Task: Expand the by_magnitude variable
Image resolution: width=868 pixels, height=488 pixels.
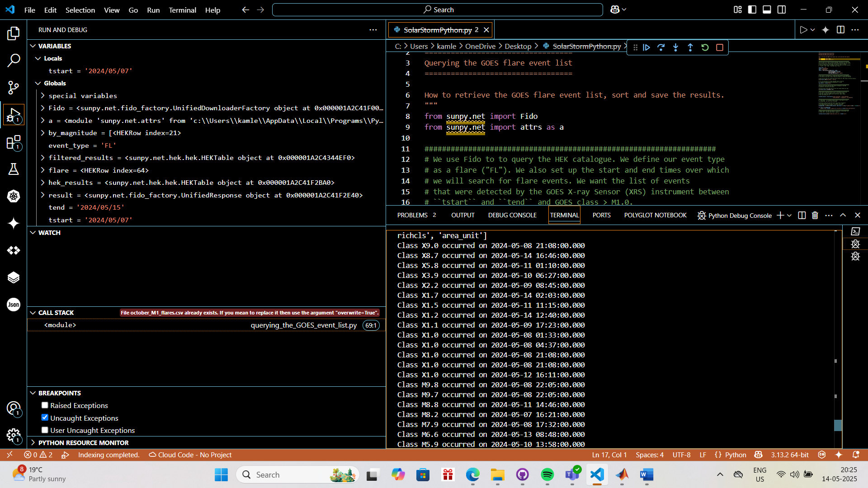Action: (x=43, y=133)
